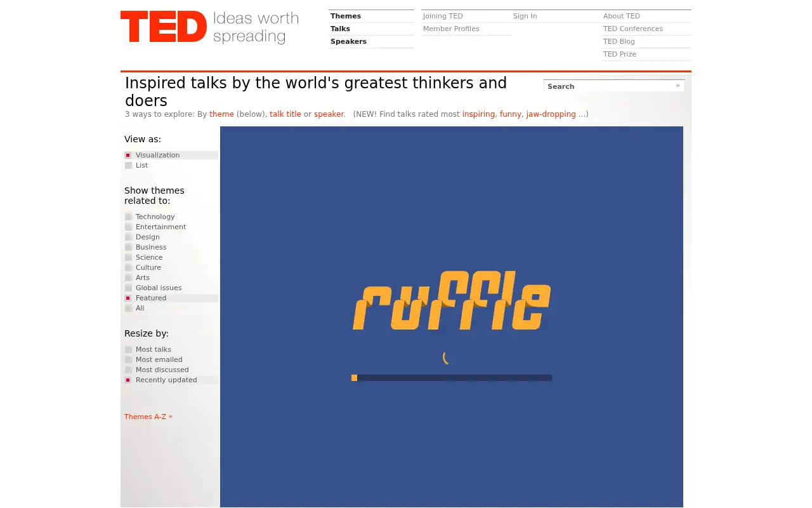Filter themes by Science
Viewport: 812px width, 508px height.
[x=171, y=257]
